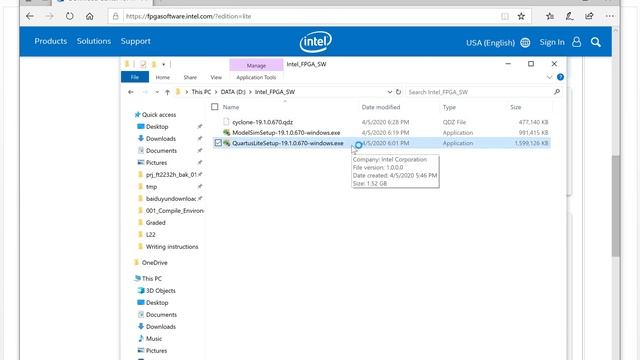640x360 pixels.
Task: Open the Support link on Intel site
Action: pos(136,41)
